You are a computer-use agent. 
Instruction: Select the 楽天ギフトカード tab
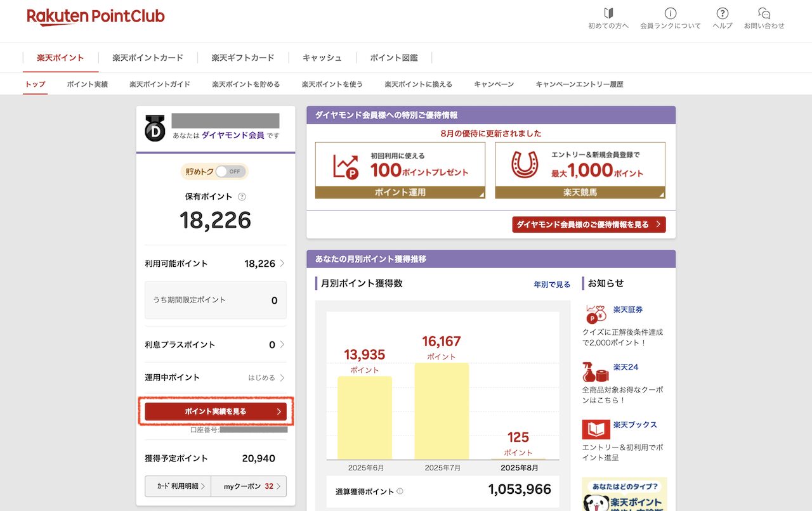[243, 58]
